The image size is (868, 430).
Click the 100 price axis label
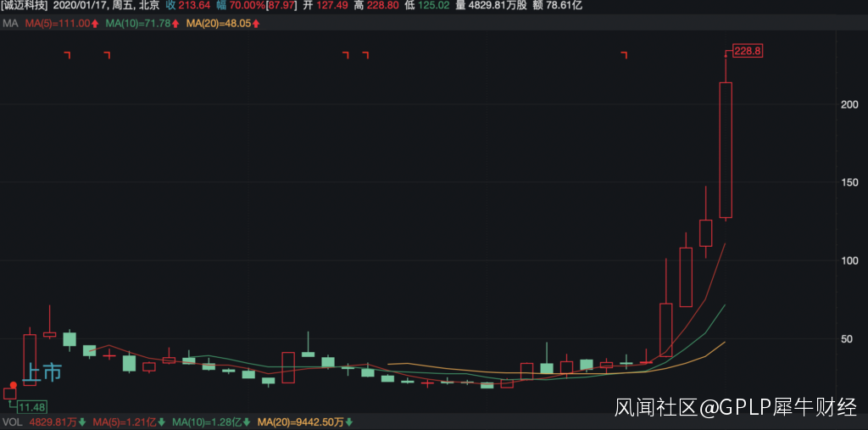coord(850,260)
